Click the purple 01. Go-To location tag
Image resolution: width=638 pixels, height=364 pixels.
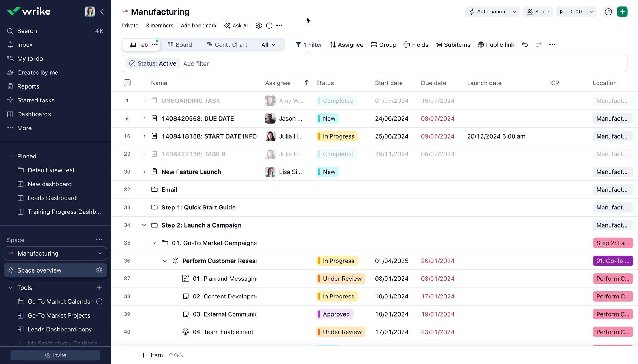pyautogui.click(x=613, y=261)
